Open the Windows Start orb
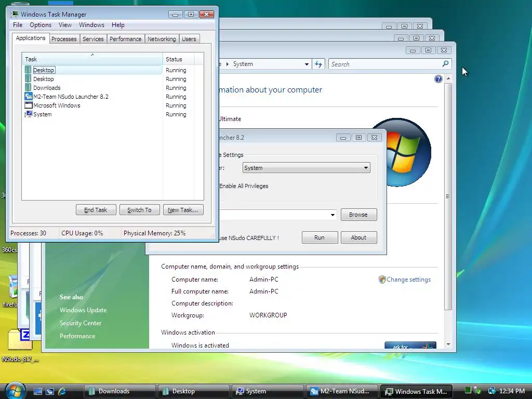 click(15, 390)
